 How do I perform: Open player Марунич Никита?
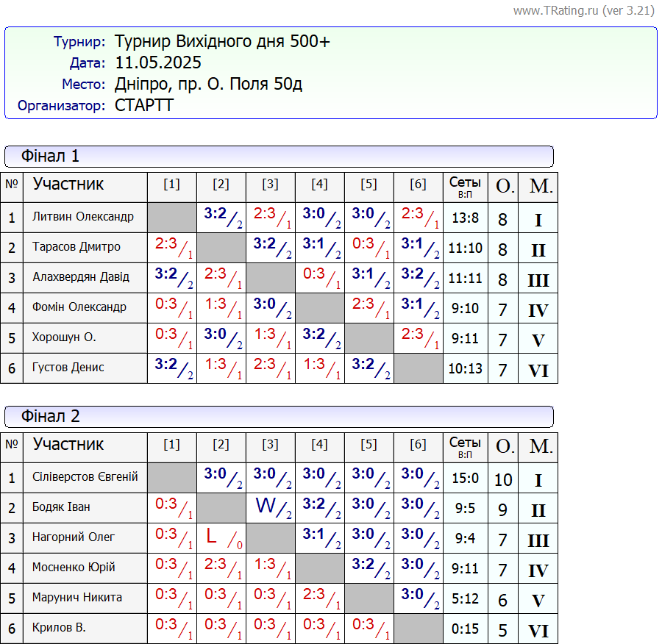(77, 598)
